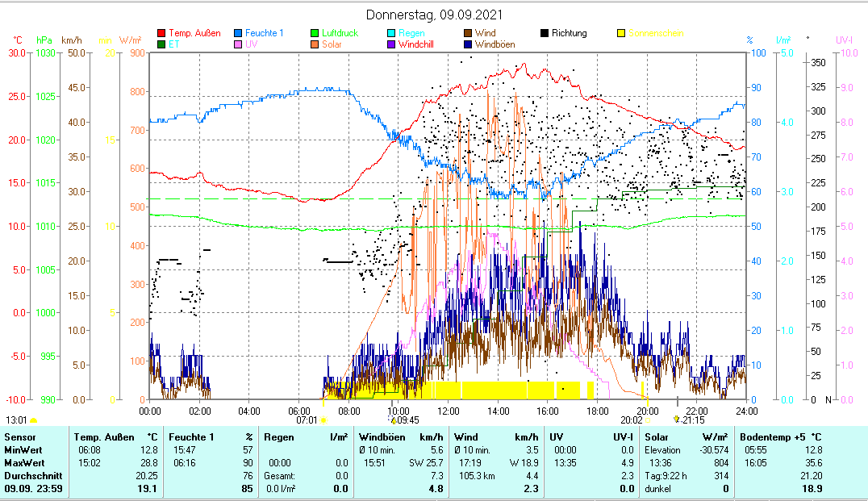Click the black Richtung legend swatch
Viewport: 868px width, 501px height.
[545, 33]
